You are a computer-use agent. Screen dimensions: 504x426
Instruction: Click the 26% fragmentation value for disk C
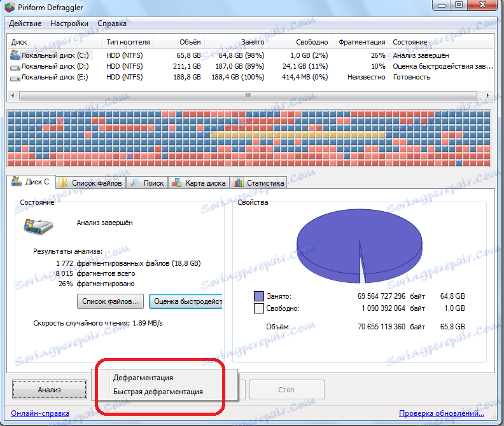378,55
